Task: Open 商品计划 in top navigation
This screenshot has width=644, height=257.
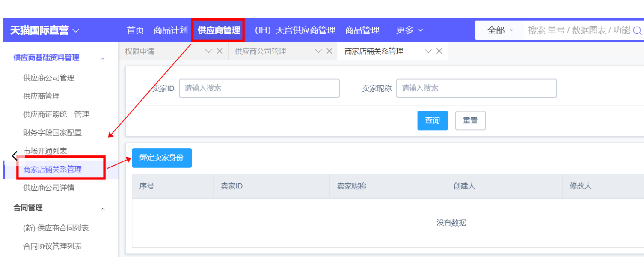Action: 171,30
